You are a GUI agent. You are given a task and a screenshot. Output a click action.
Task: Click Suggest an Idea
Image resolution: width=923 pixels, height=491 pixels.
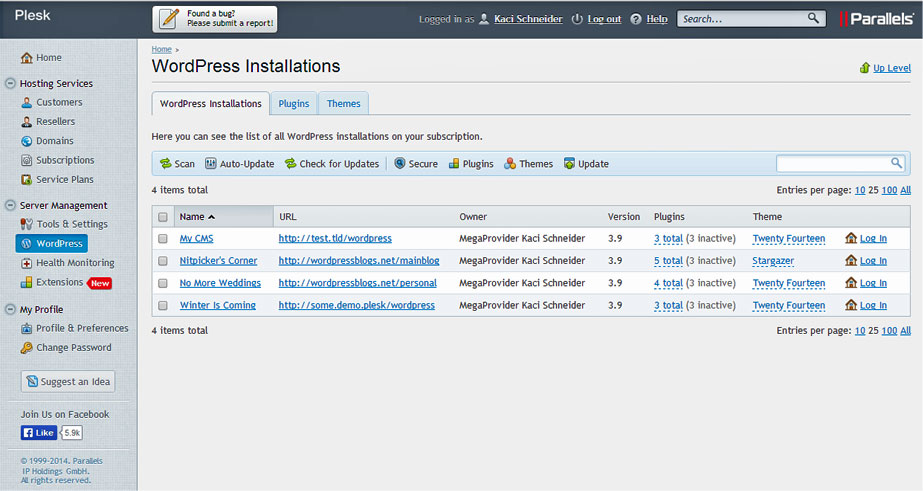click(x=68, y=381)
